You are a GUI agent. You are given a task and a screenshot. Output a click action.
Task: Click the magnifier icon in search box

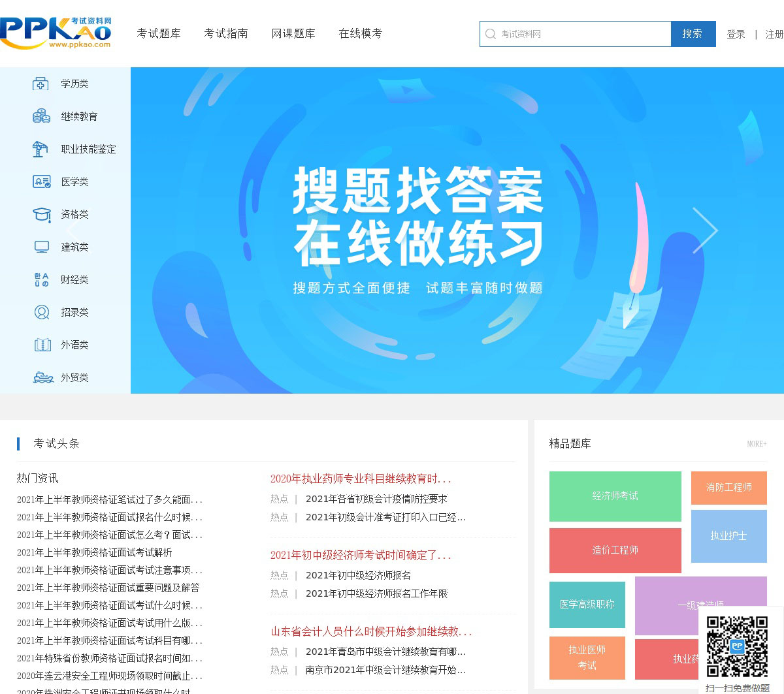[x=491, y=34]
